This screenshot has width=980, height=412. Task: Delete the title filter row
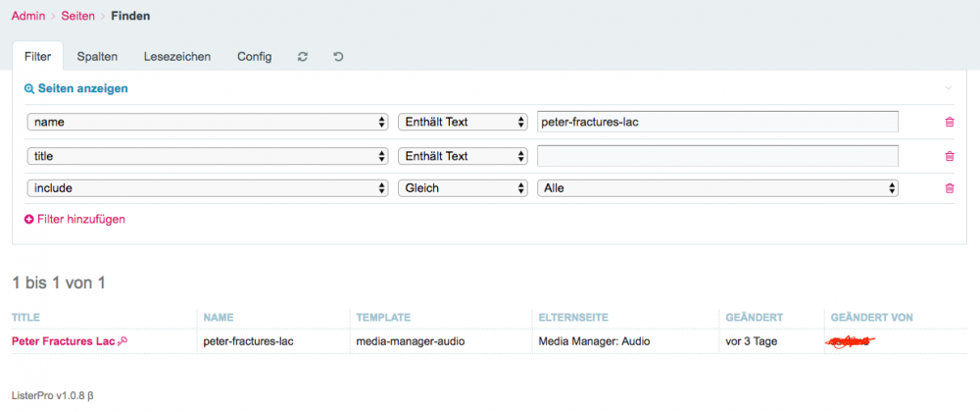(x=949, y=156)
